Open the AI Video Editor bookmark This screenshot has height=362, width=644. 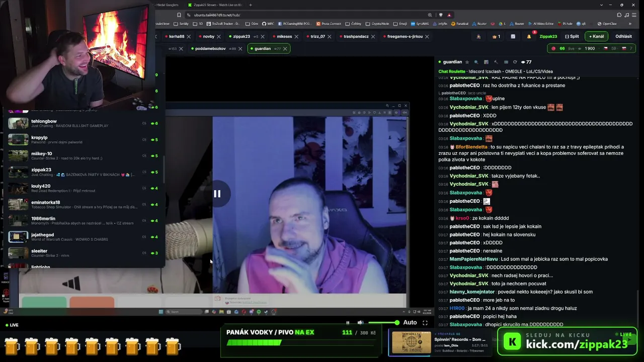541,24
